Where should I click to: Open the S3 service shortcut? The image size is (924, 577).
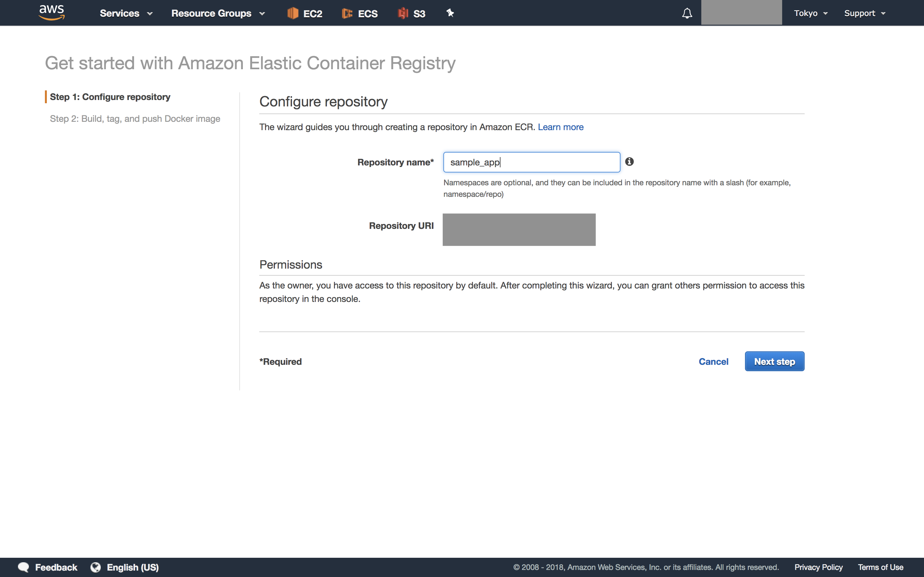(x=411, y=13)
